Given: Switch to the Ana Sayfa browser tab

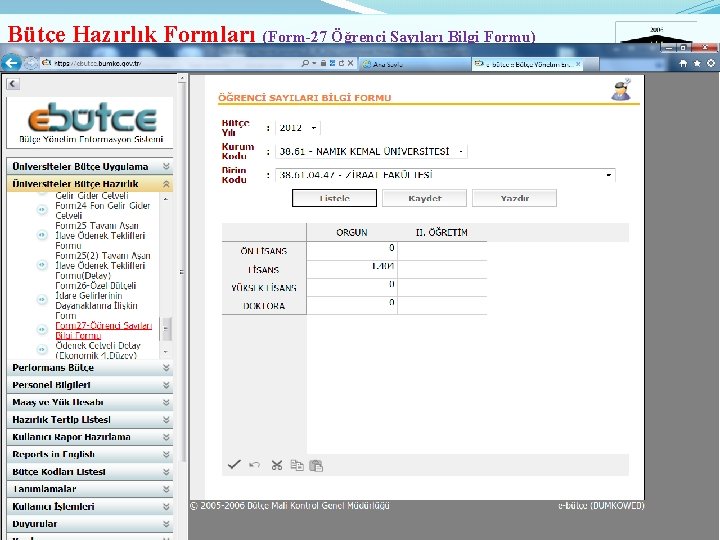Looking at the screenshot, I should point(413,64).
